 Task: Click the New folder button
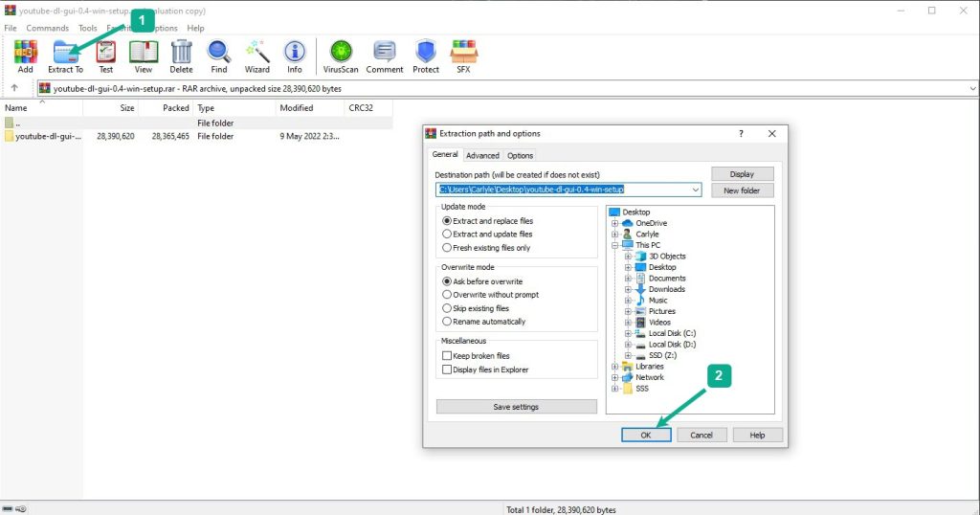click(x=742, y=190)
